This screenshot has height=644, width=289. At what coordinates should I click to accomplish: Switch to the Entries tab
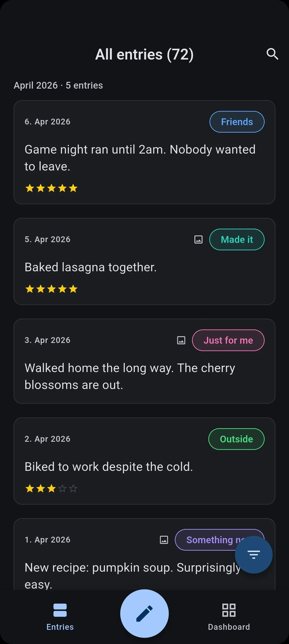(60, 617)
